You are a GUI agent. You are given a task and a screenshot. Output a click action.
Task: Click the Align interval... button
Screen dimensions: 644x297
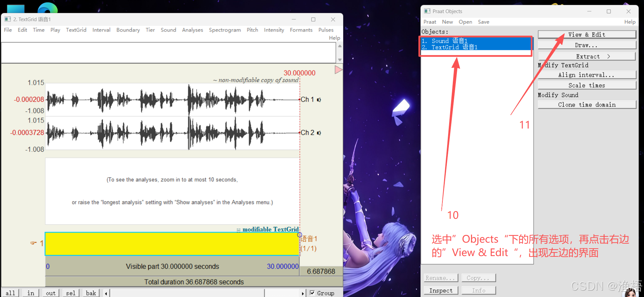click(x=587, y=75)
